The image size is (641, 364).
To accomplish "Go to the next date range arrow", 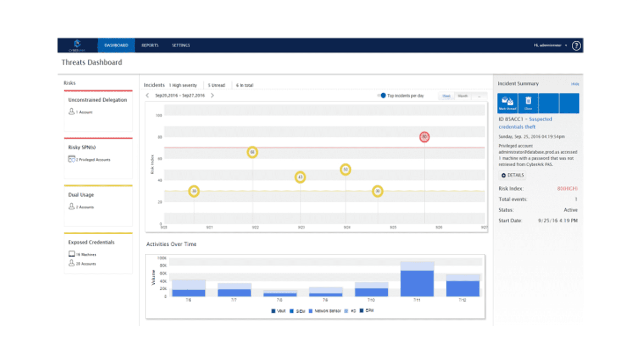I will pos(212,95).
